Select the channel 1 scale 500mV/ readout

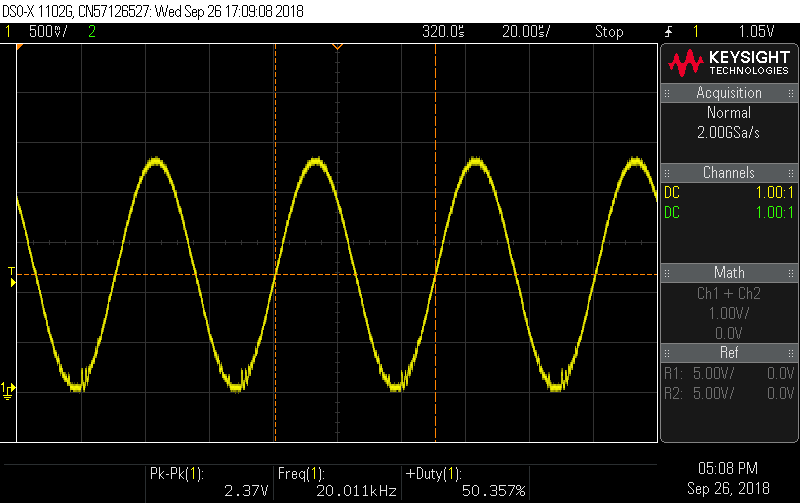[48, 32]
